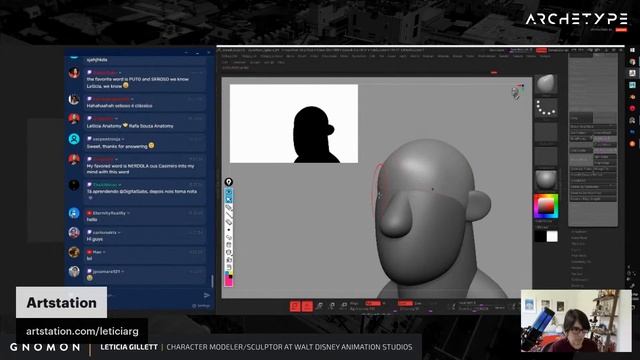Click the webcam video thumbnail

(576, 321)
